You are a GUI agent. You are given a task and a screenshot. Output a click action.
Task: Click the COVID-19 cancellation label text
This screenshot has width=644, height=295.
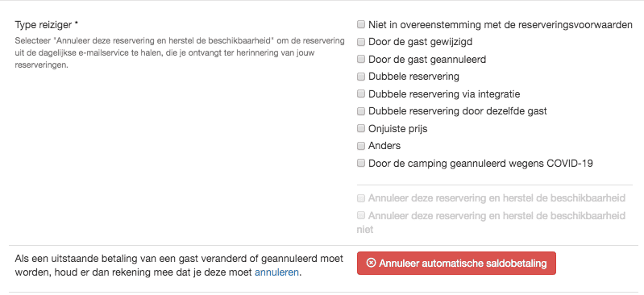[x=480, y=164]
